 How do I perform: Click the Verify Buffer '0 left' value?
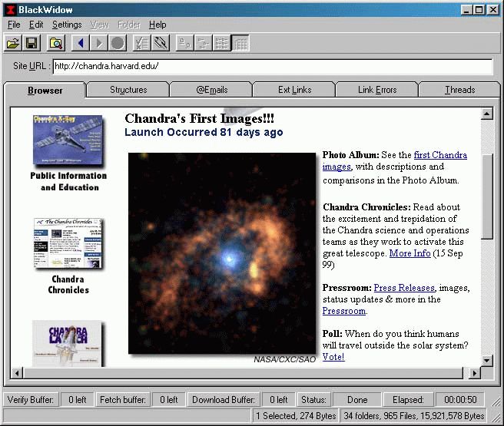(77, 400)
